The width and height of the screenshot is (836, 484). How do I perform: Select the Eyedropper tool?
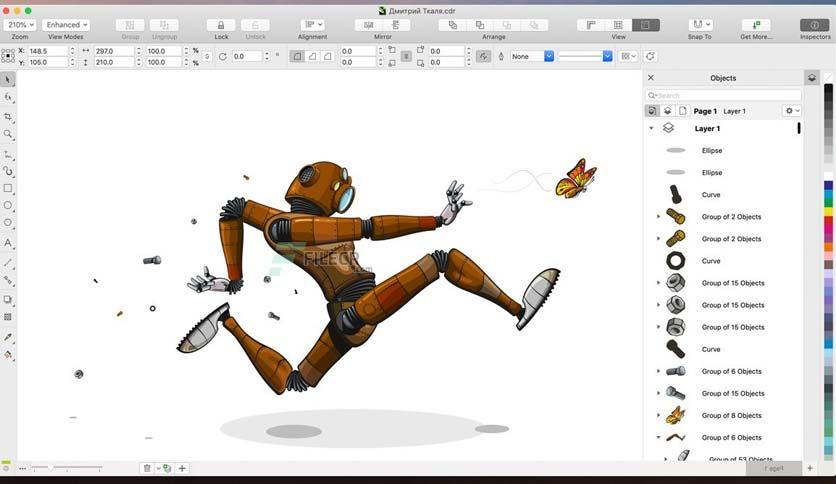pos(8,337)
